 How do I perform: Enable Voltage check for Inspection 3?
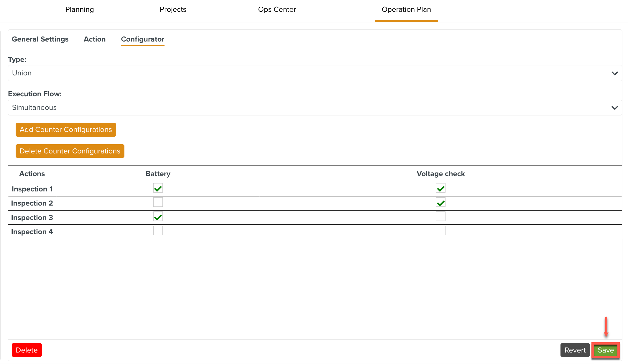click(x=440, y=216)
